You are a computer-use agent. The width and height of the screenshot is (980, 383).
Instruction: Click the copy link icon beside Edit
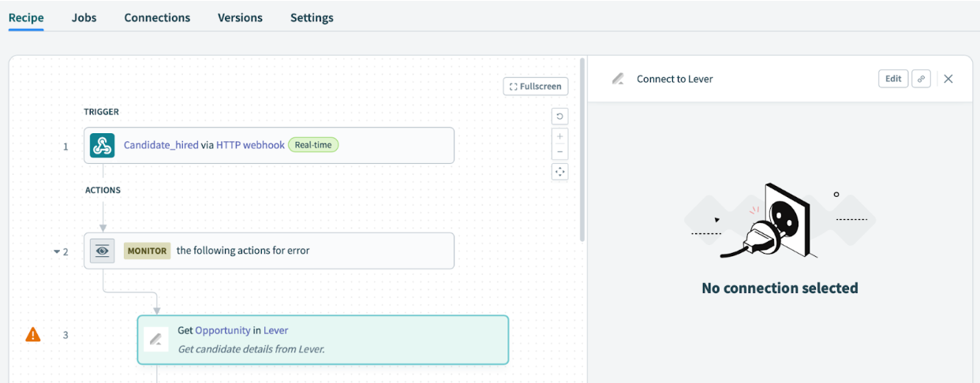tap(921, 79)
